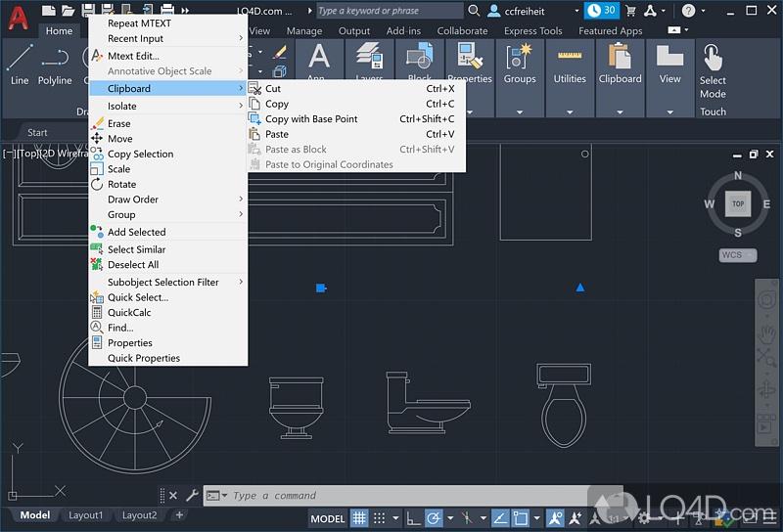Viewport: 783px width, 532px height.
Task: Open the Express Tools ribbon tab
Action: [x=533, y=31]
